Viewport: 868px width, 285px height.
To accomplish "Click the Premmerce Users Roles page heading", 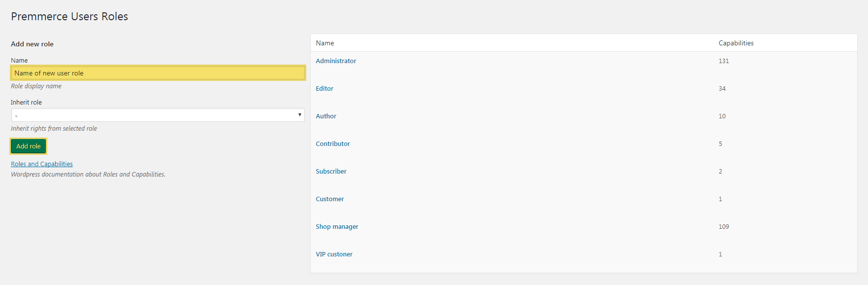I will [70, 16].
